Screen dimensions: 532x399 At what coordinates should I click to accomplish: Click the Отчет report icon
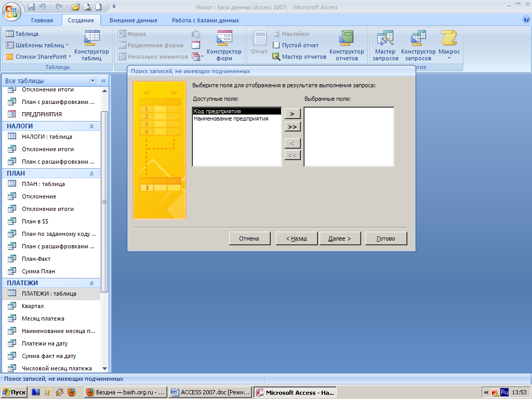point(259,43)
